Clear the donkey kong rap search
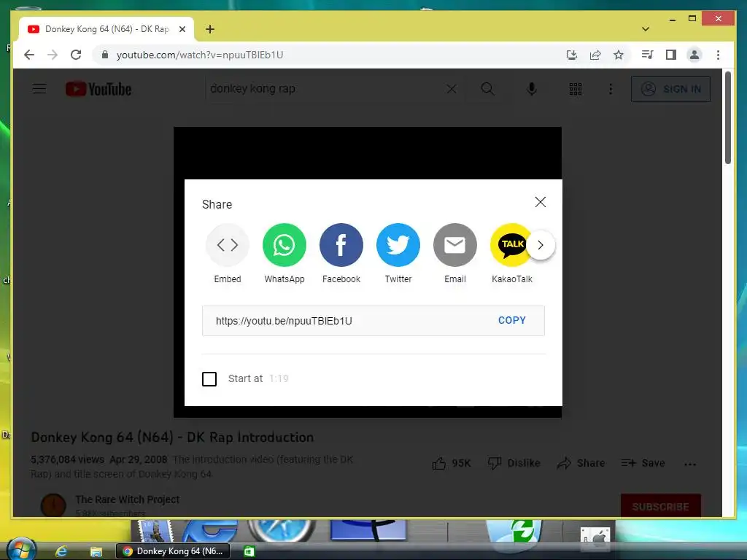747x560 pixels. (452, 88)
